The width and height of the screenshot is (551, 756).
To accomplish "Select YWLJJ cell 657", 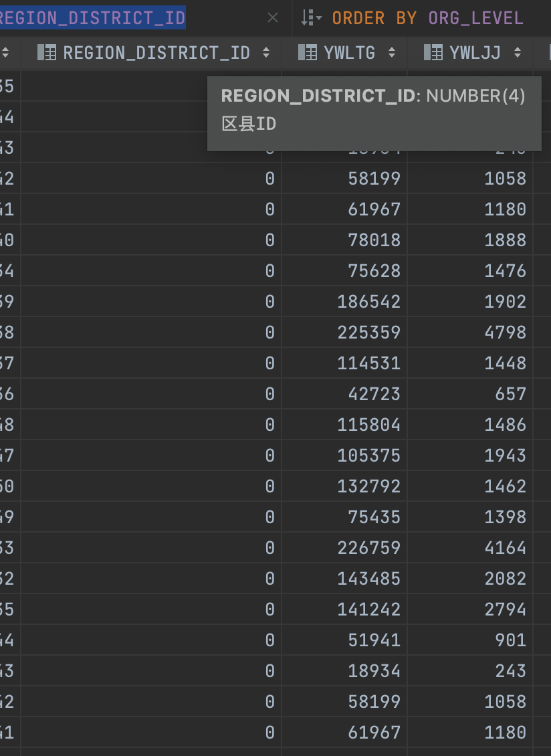I will click(470, 394).
